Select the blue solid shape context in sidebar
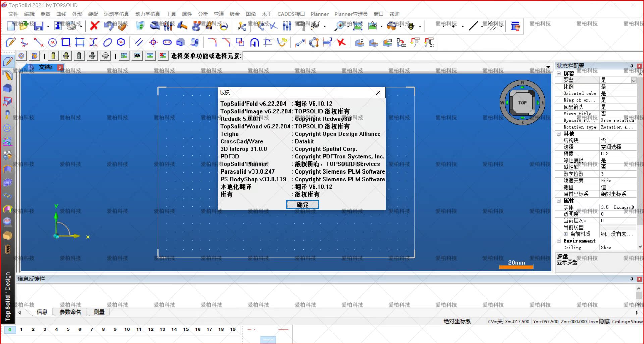644x344 pixels. pyautogui.click(x=7, y=88)
